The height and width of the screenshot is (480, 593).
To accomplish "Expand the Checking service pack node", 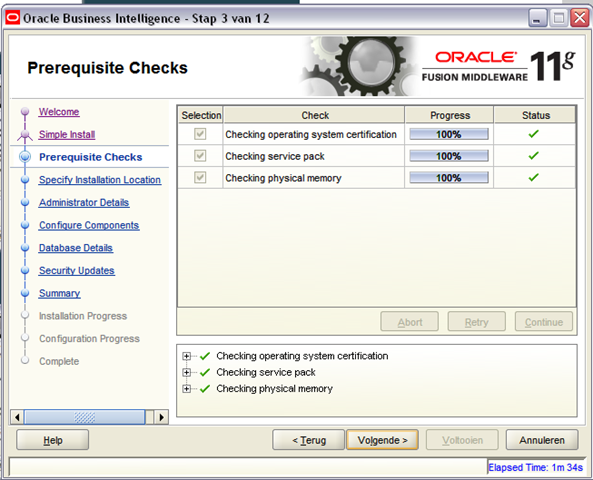I will pos(186,372).
